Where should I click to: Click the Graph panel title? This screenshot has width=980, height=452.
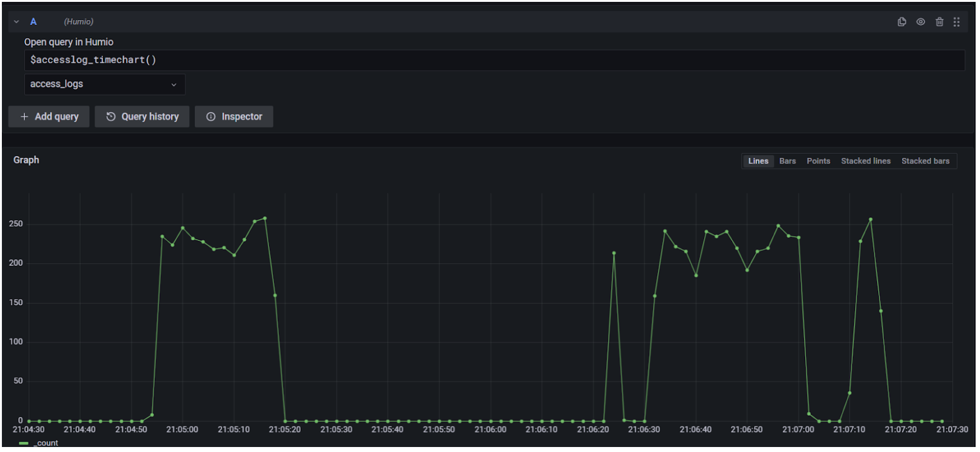click(x=26, y=160)
